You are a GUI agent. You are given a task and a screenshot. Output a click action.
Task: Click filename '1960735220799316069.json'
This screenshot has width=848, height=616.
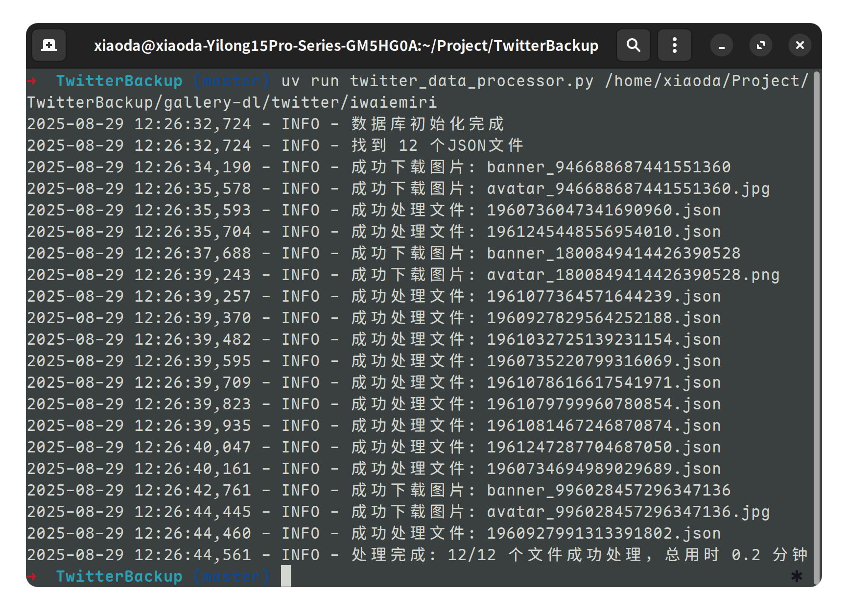[x=604, y=361]
